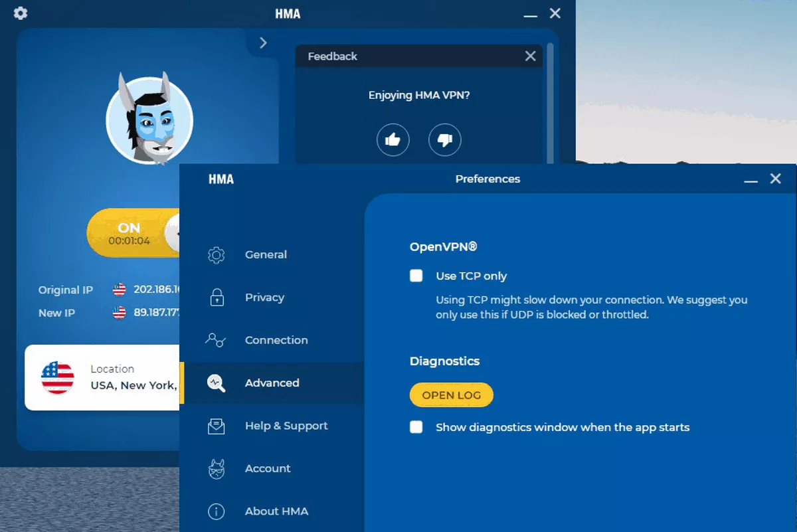Turn off the VPN ON switch
The width and height of the screenshot is (797, 532).
[x=133, y=233]
